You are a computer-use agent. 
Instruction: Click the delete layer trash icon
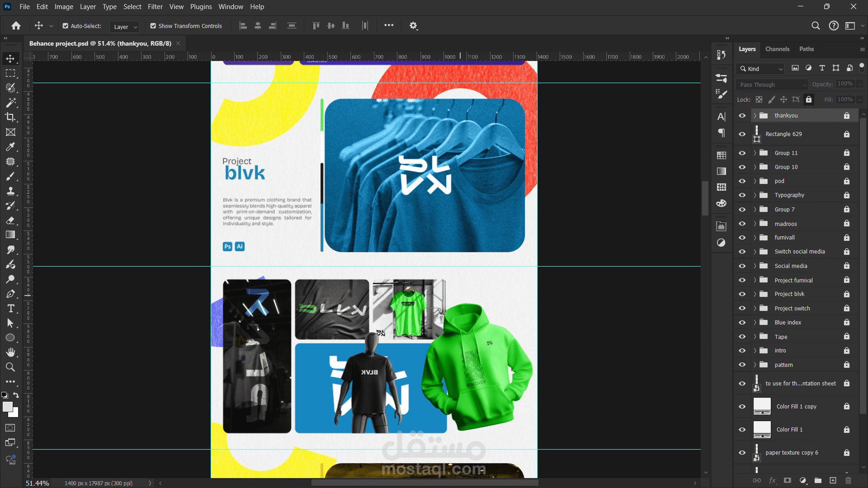(x=848, y=480)
